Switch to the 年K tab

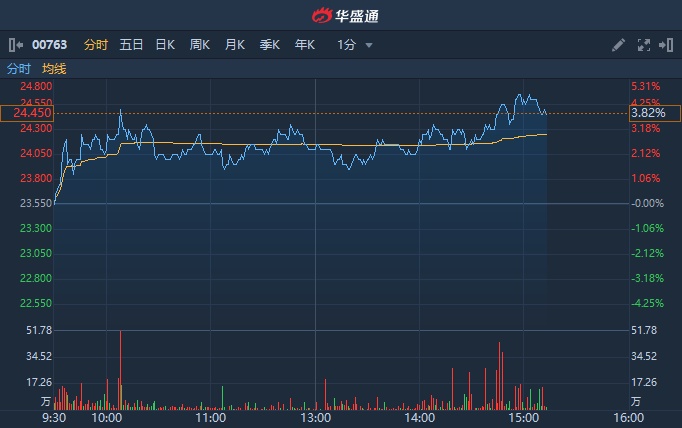[305, 45]
